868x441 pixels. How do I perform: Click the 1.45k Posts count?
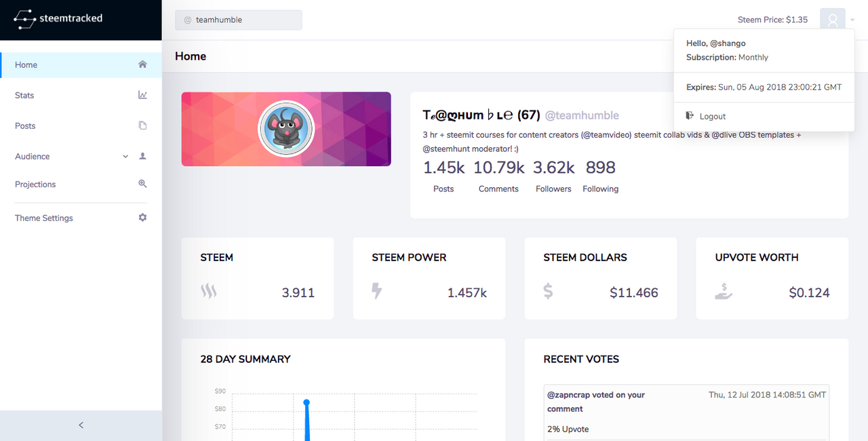pyautogui.click(x=443, y=168)
